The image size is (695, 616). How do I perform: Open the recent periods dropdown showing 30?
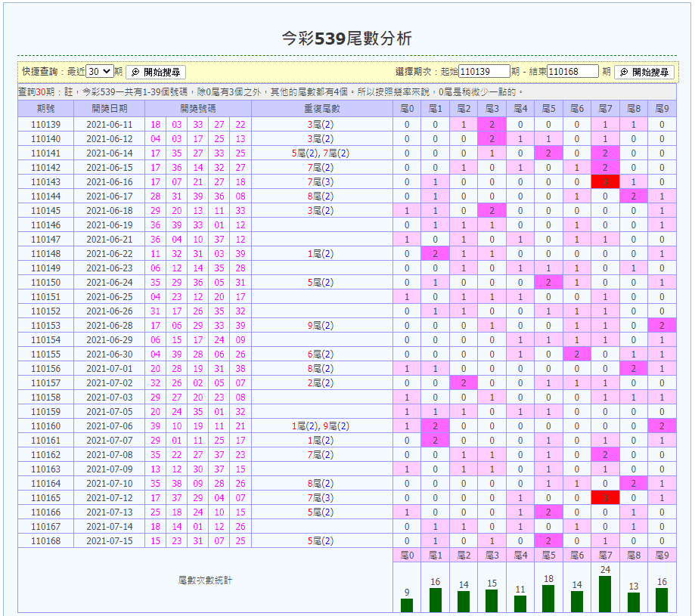(100, 71)
